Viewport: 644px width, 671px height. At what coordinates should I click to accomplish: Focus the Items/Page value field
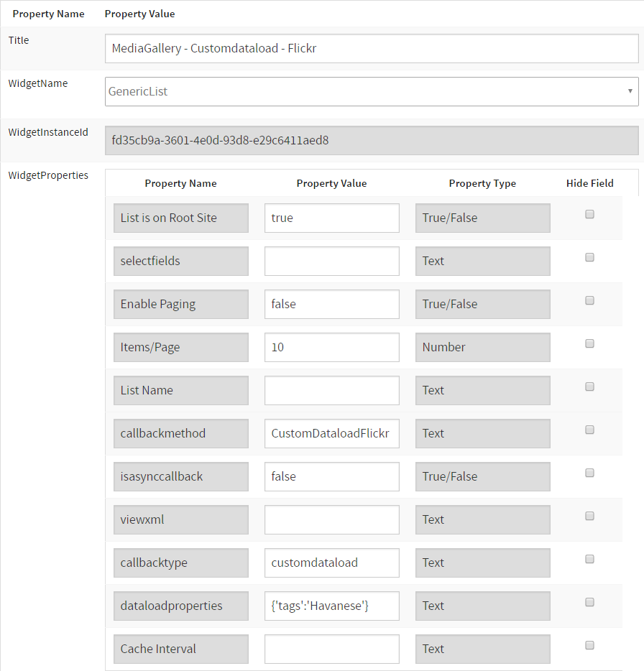point(331,347)
